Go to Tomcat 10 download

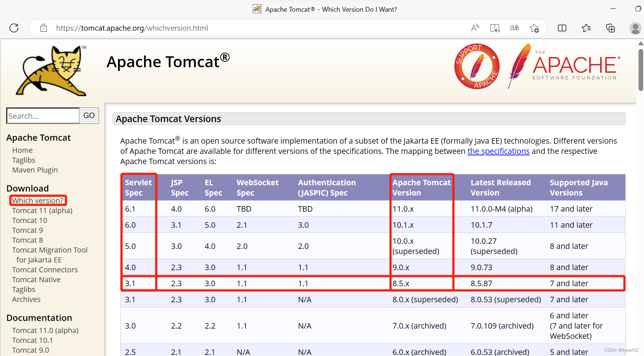pyautogui.click(x=30, y=220)
